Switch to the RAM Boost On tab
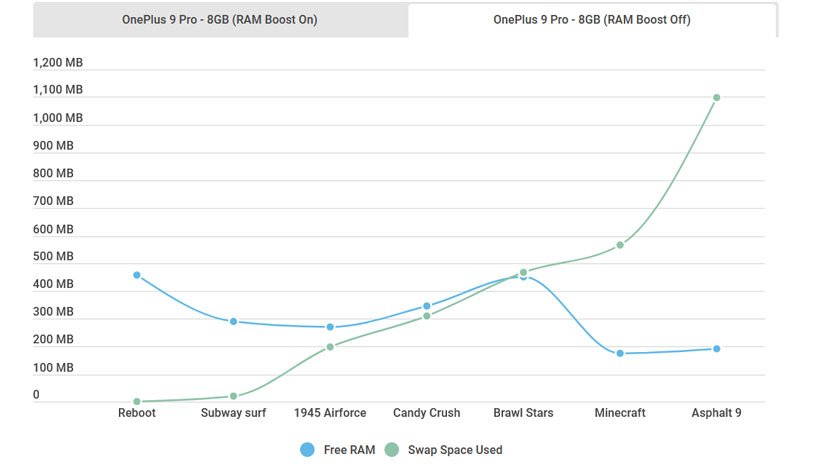Image resolution: width=822 pixels, height=466 pixels. [x=220, y=20]
